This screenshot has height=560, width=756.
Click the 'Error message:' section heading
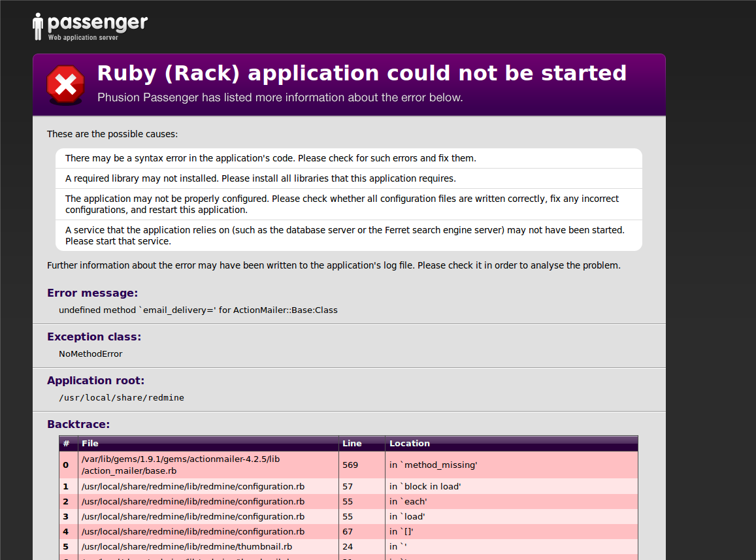92,293
